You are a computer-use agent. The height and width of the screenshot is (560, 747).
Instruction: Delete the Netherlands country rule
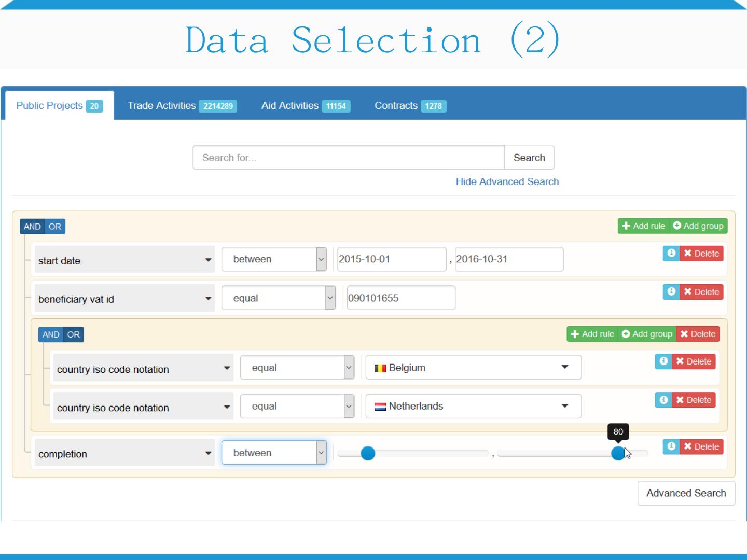point(694,400)
